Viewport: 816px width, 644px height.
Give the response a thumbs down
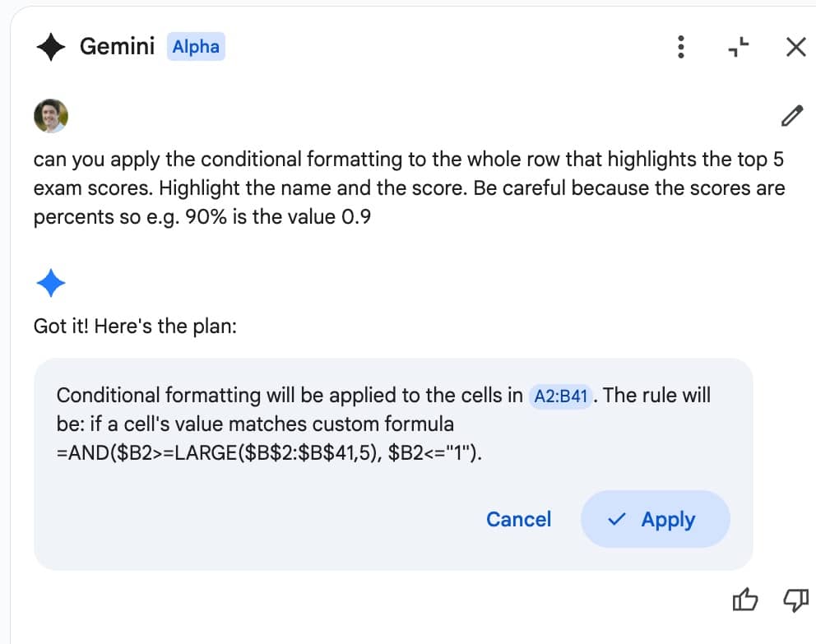point(795,600)
